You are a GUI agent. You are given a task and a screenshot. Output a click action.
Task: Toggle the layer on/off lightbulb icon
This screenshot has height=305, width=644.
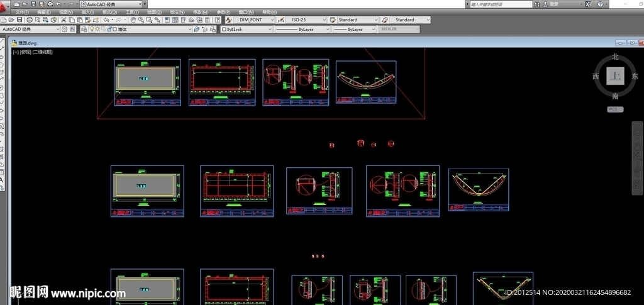click(92, 29)
